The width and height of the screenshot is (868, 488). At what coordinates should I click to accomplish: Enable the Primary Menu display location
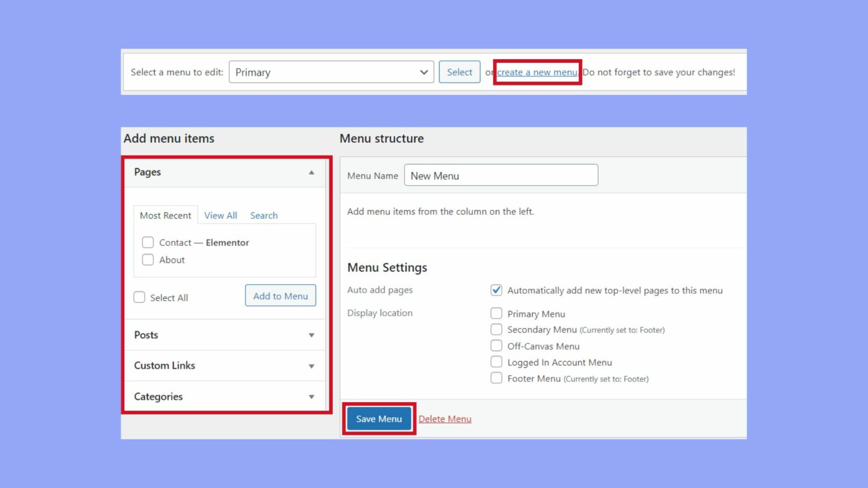[496, 313]
